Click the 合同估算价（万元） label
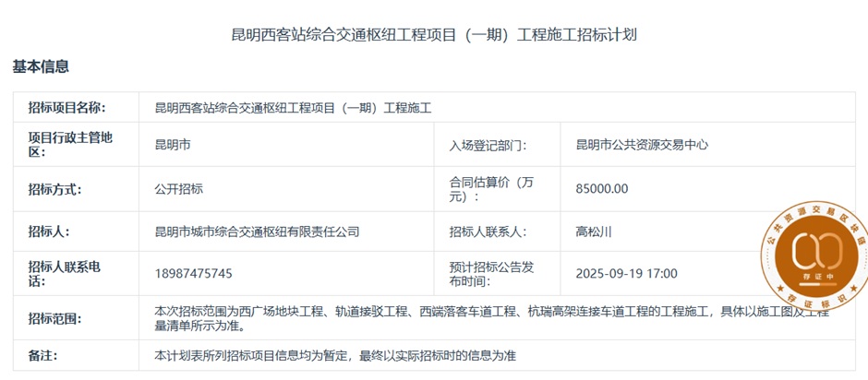Screen dimensions: 868x380 coord(491,189)
